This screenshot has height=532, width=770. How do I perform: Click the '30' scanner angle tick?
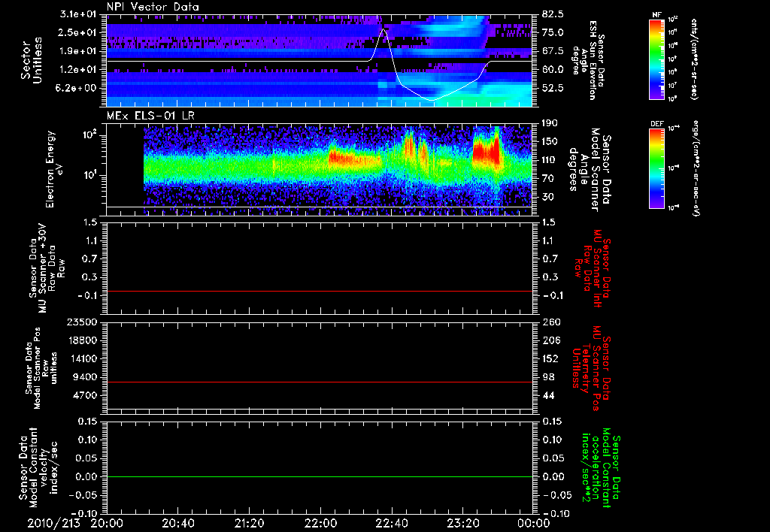[547, 197]
